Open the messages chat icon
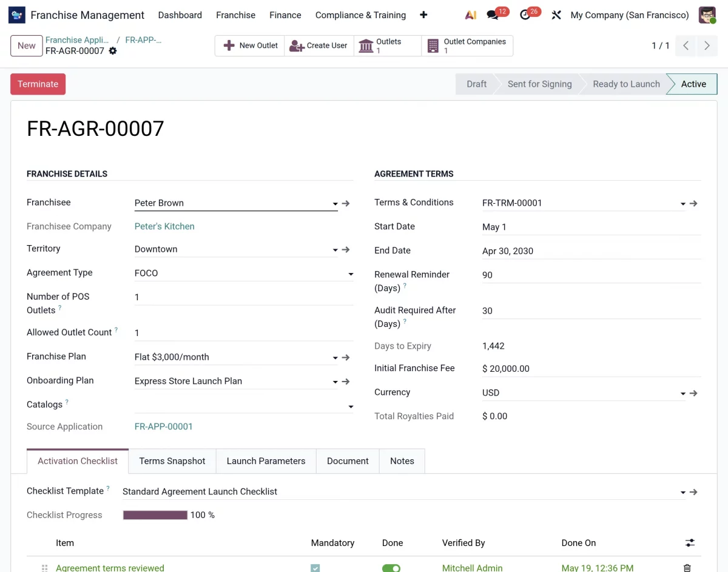 tap(493, 15)
